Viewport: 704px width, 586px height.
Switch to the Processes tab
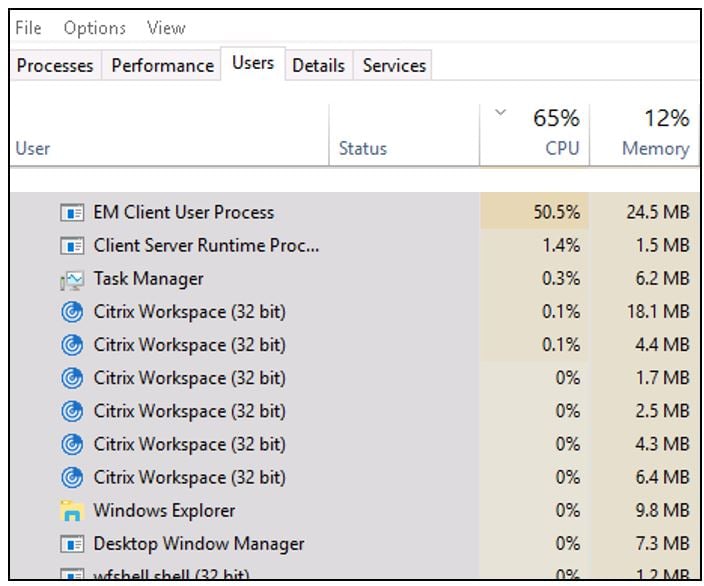(x=55, y=66)
